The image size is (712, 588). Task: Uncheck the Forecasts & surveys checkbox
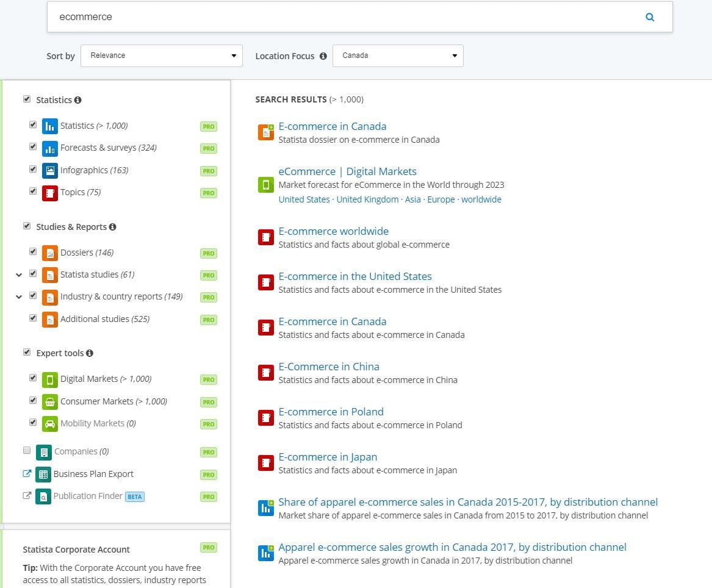33,146
